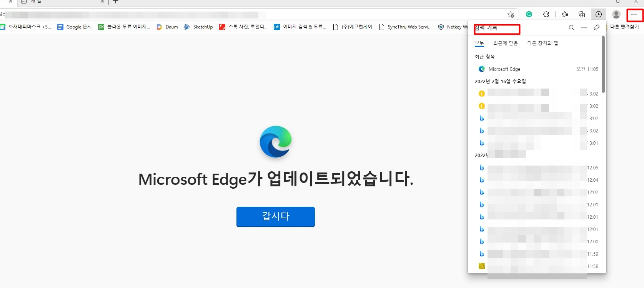Open 놀라운 무료 이미지 bookmark
Viewport: 644px width, 288px height.
(124, 27)
